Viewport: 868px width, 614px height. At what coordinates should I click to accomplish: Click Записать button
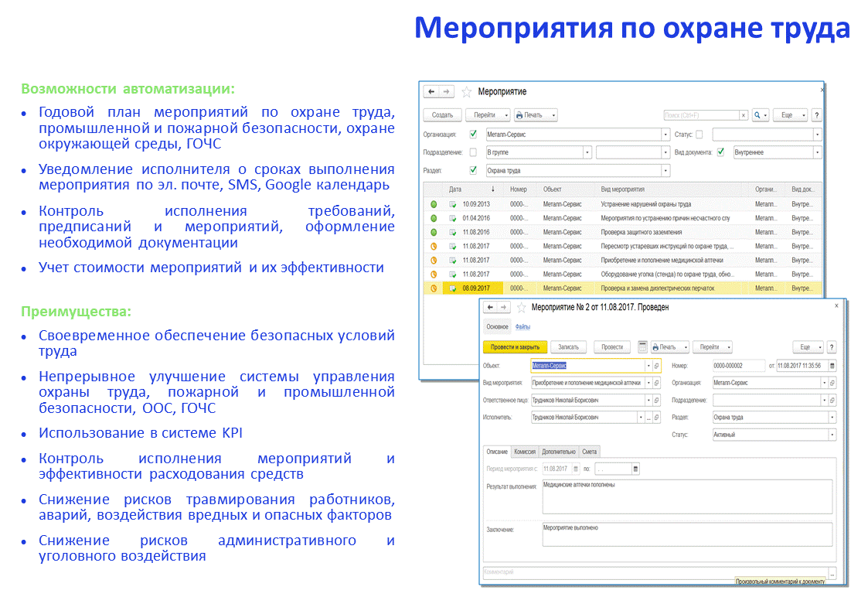(569, 347)
